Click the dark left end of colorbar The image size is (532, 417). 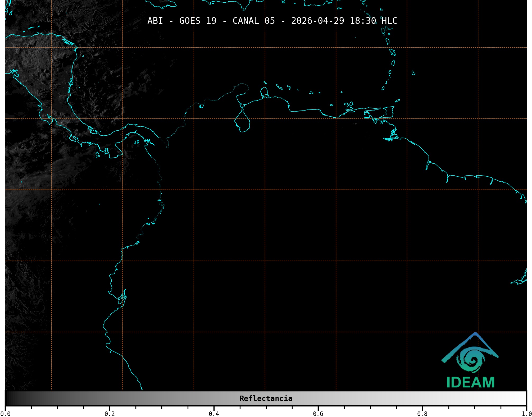9,398
